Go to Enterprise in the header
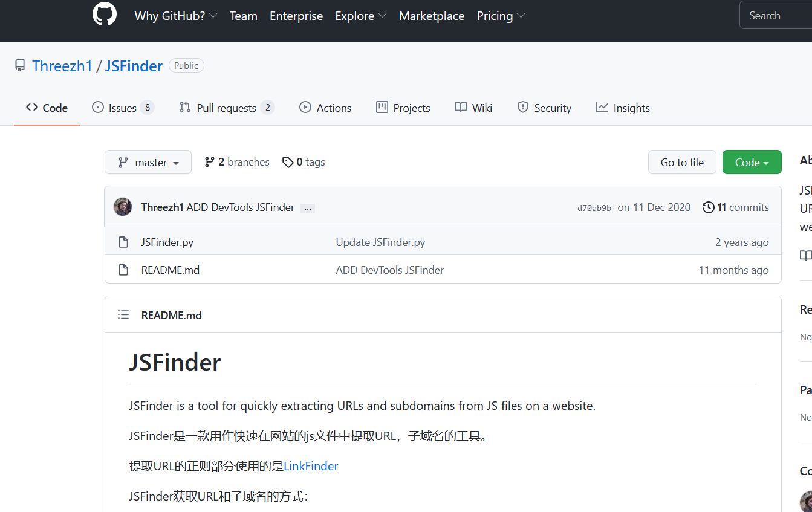This screenshot has height=512, width=812. click(x=296, y=16)
